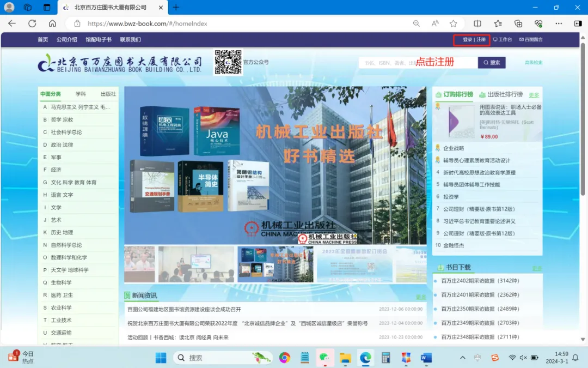Switch to 出版社 category tab
This screenshot has width=588, height=368.
[108, 94]
